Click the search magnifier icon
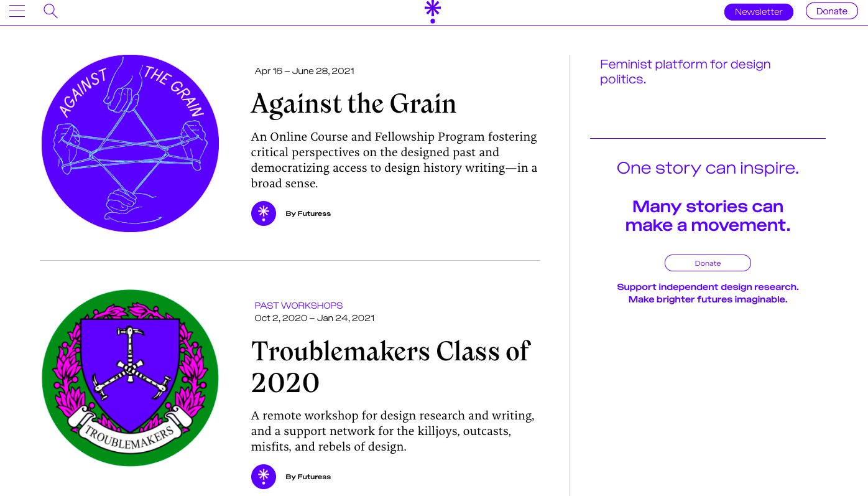Viewport: 868px width, 496px height. (x=50, y=11)
